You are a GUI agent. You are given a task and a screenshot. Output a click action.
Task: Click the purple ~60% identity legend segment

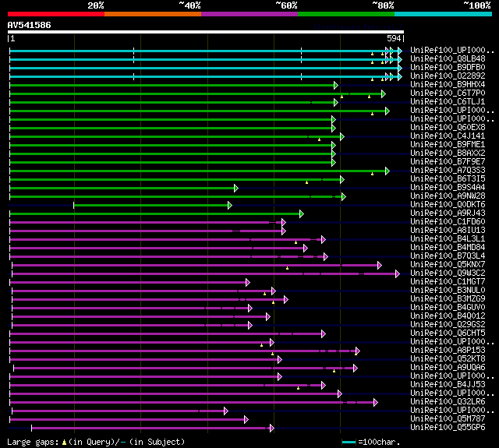[249, 14]
